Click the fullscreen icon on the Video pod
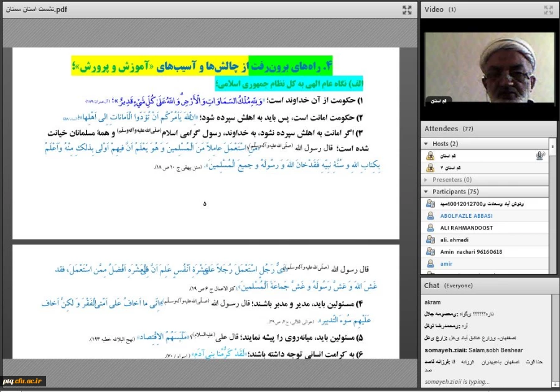The image size is (560, 392). point(548,9)
